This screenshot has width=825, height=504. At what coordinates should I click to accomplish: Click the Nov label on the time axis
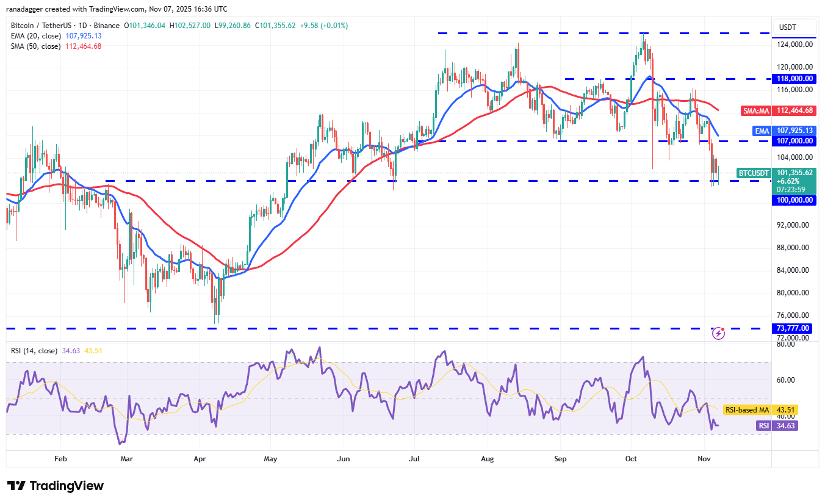[704, 458]
